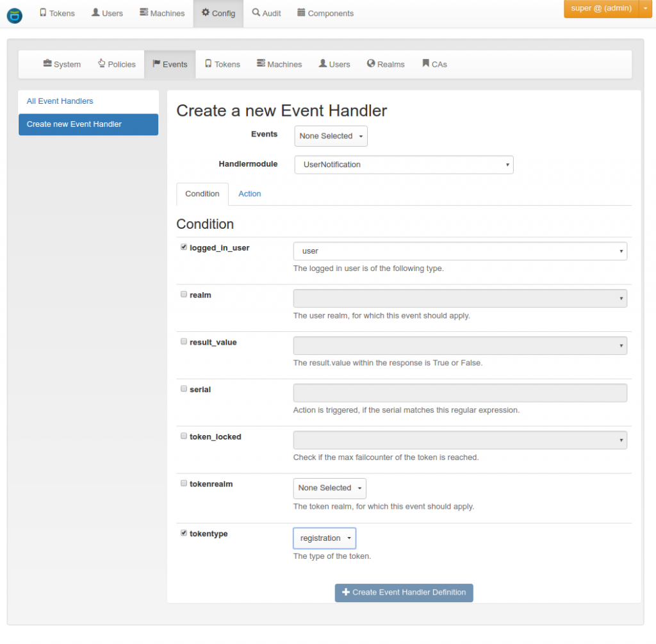Screen dimensions: 656x644
Task: Enable the tokenrealm condition checkbox
Action: (x=184, y=483)
